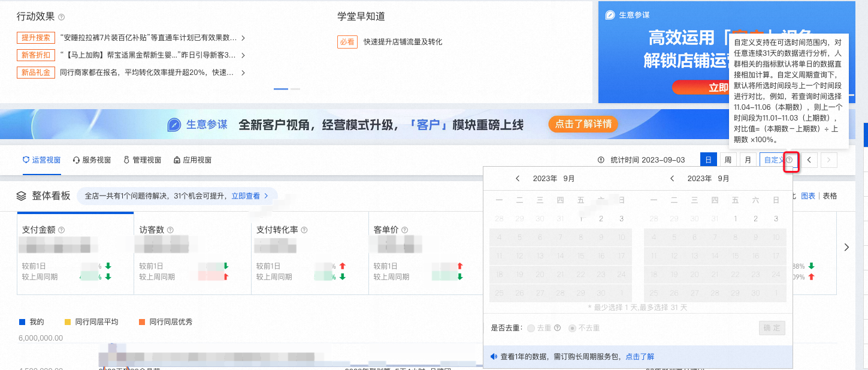Open the 支付金额 help icon
Viewport: 868px width, 370px height.
click(x=61, y=230)
